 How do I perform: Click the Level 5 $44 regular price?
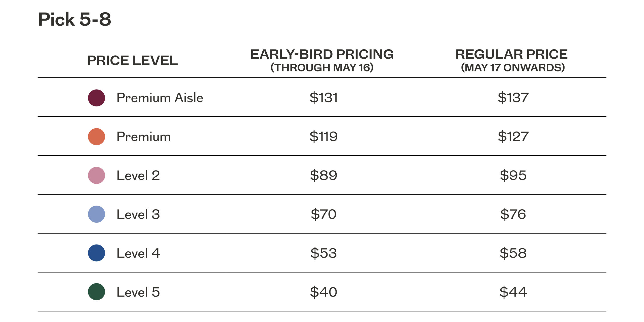coord(513,292)
